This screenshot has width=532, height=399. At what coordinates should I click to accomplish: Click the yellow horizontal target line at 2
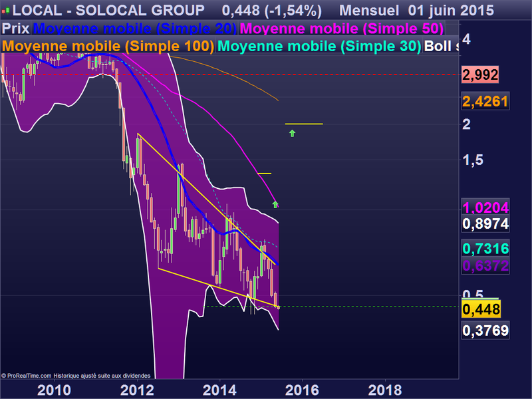[x=304, y=124]
